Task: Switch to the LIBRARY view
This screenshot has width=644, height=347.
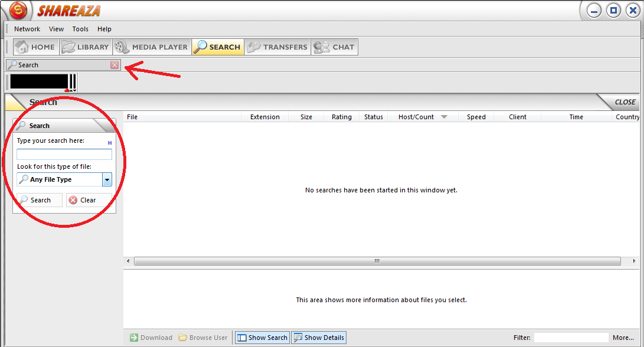Action: pos(86,47)
